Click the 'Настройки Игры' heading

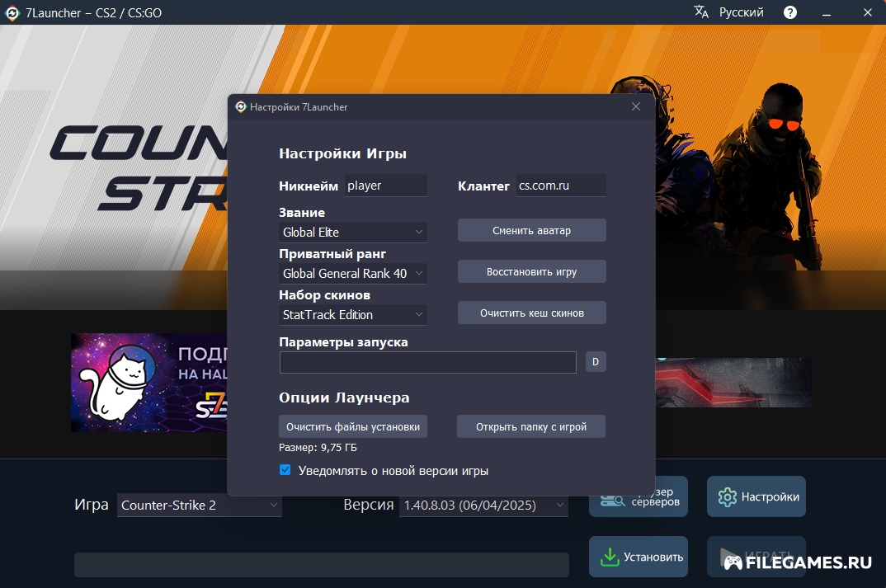[343, 153]
